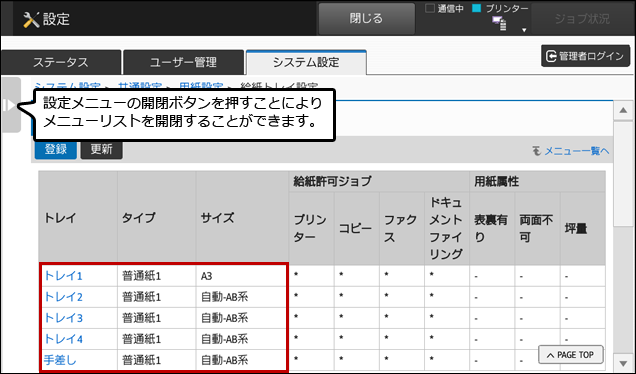Click the 登録 button

[56, 149]
